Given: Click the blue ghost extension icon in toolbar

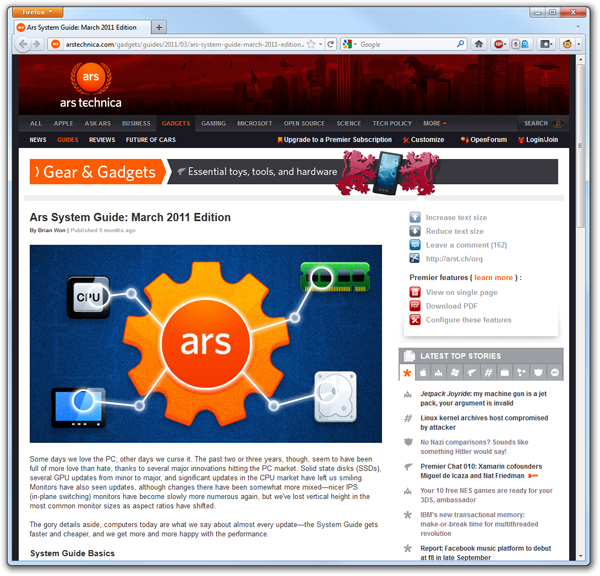Looking at the screenshot, I should point(525,44).
